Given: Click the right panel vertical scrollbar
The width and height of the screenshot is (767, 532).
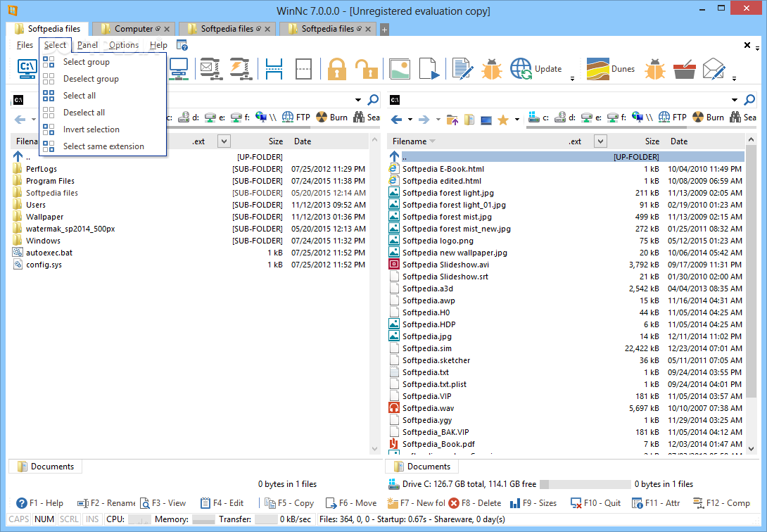Looking at the screenshot, I should pyautogui.click(x=752, y=294).
